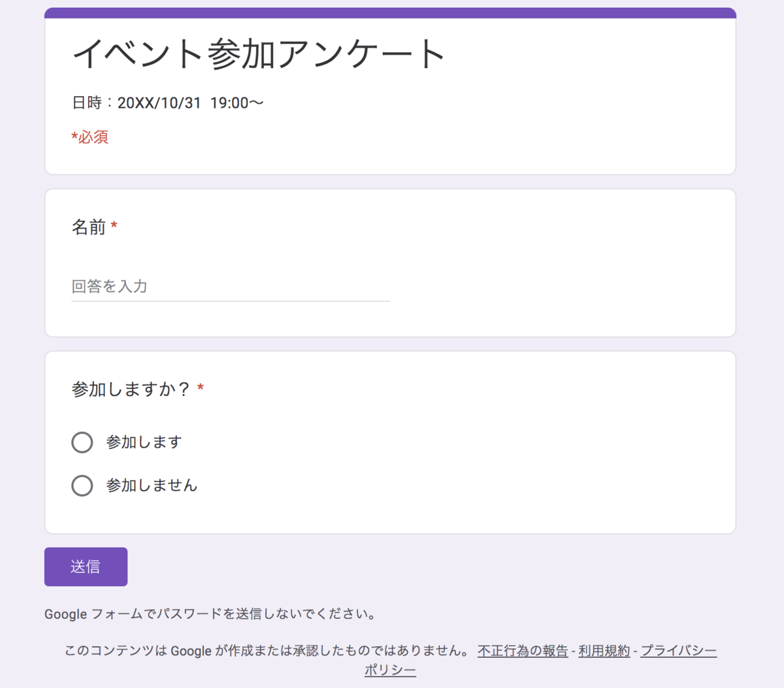
Task: Open the 不正行為の報告 link
Action: point(522,651)
